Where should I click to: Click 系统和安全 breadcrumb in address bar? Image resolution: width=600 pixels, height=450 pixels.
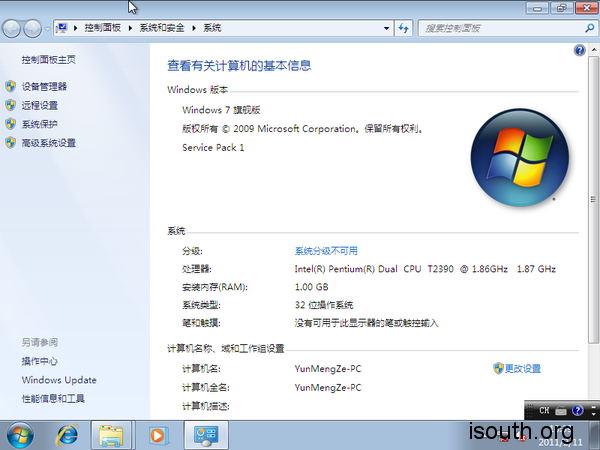[x=168, y=29]
